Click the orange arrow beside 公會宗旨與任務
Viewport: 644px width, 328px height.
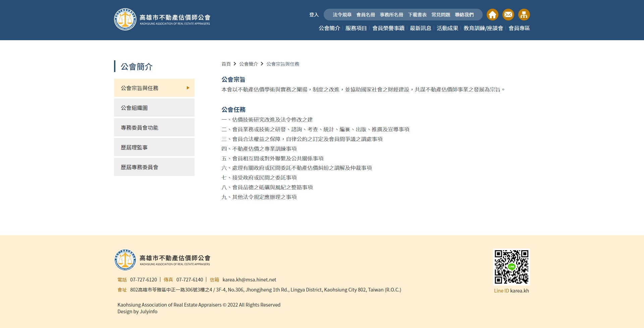(x=187, y=88)
